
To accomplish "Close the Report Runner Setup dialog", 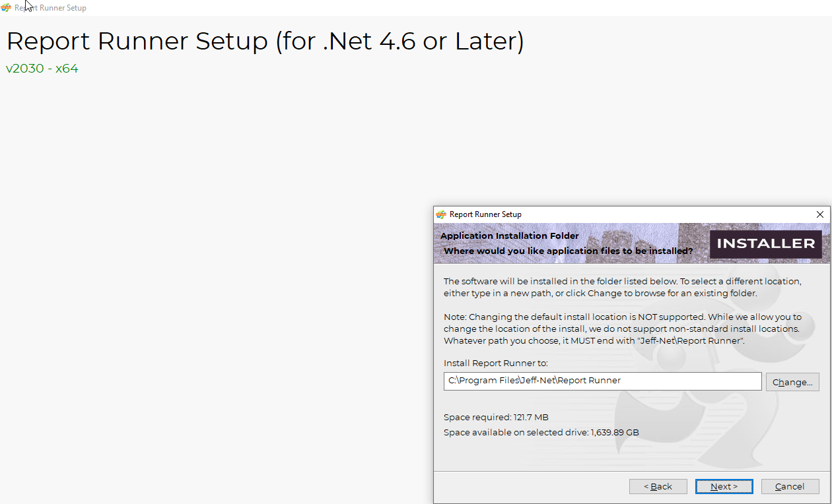I will pos(820,214).
